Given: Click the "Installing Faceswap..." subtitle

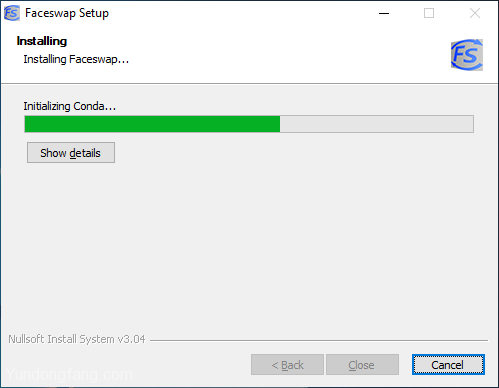Looking at the screenshot, I should coord(76,59).
